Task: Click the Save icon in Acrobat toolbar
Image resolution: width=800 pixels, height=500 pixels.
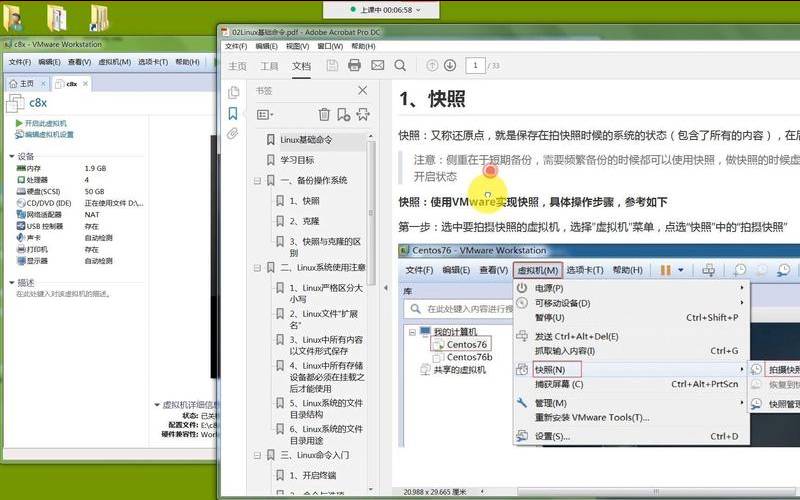Action: pos(332,65)
